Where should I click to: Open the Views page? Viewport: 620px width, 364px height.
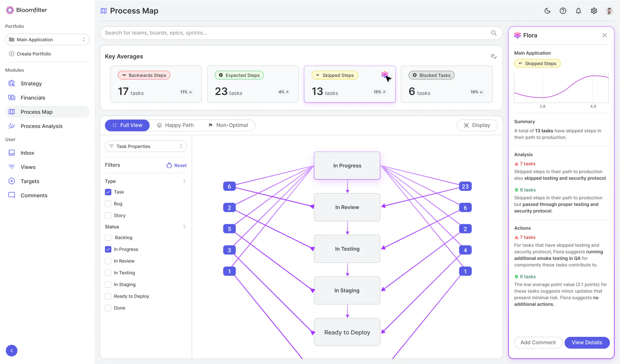pos(47,167)
